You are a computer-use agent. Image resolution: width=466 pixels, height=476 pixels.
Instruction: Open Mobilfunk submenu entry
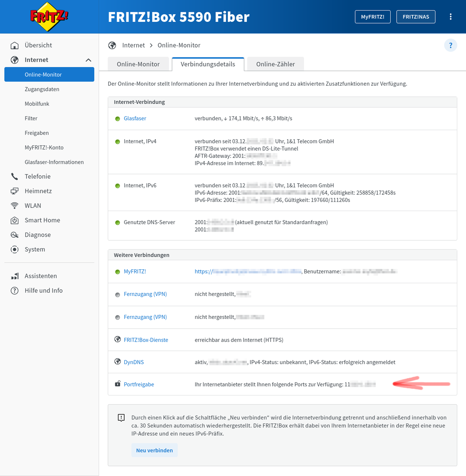pyautogui.click(x=37, y=104)
